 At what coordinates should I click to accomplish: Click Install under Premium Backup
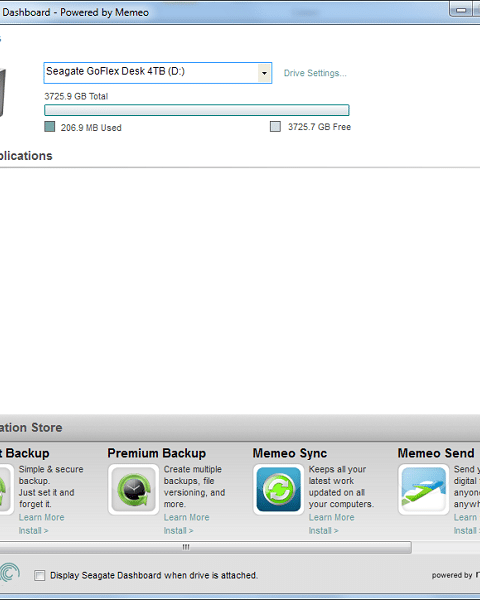click(178, 531)
